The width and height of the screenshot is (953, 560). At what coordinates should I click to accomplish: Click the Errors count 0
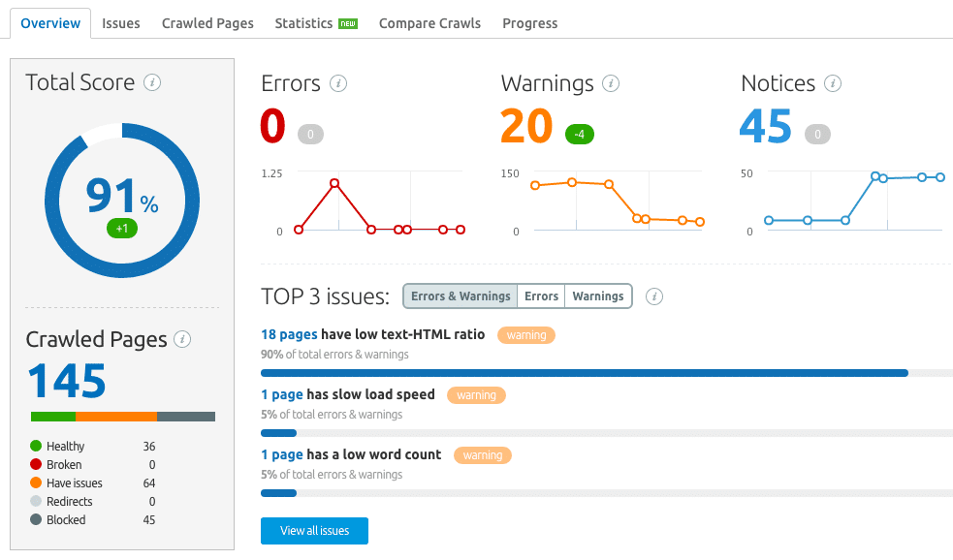coord(272,126)
